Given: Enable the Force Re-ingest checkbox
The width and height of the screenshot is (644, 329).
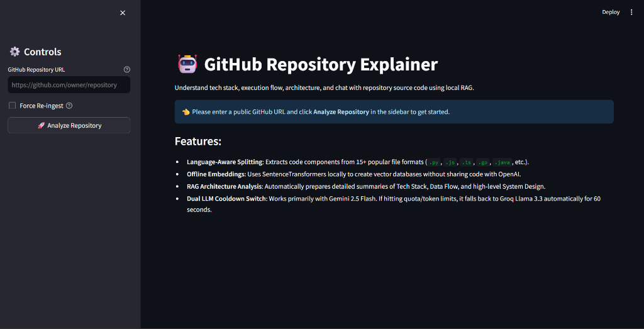Looking at the screenshot, I should (13, 106).
